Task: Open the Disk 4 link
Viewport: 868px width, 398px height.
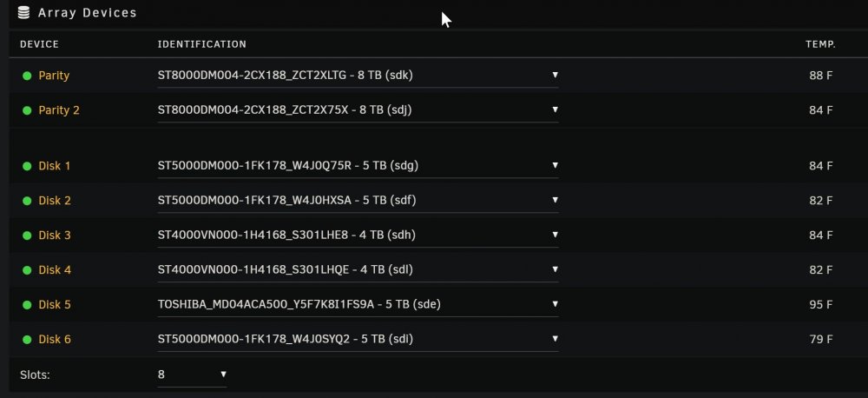Action: pos(54,270)
